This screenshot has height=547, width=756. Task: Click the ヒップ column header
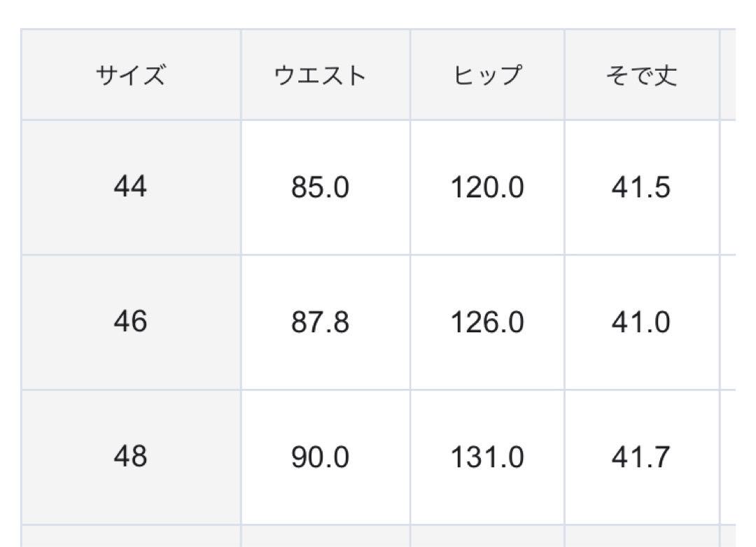coord(487,75)
